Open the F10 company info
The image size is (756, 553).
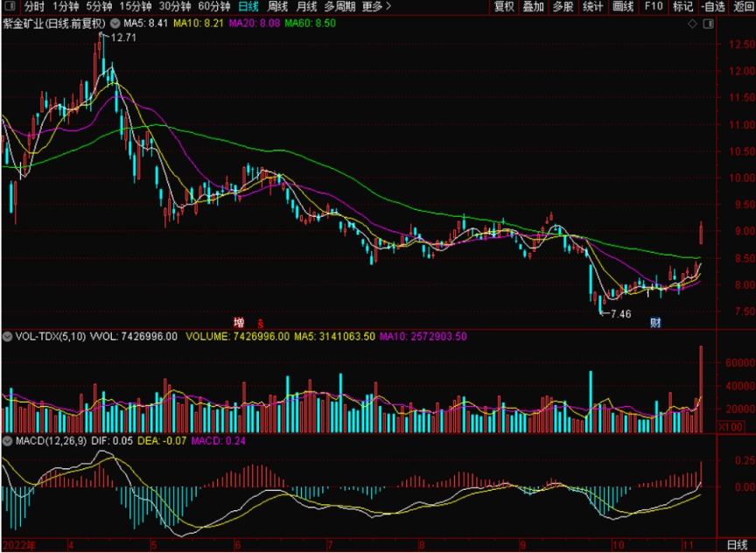pyautogui.click(x=653, y=7)
